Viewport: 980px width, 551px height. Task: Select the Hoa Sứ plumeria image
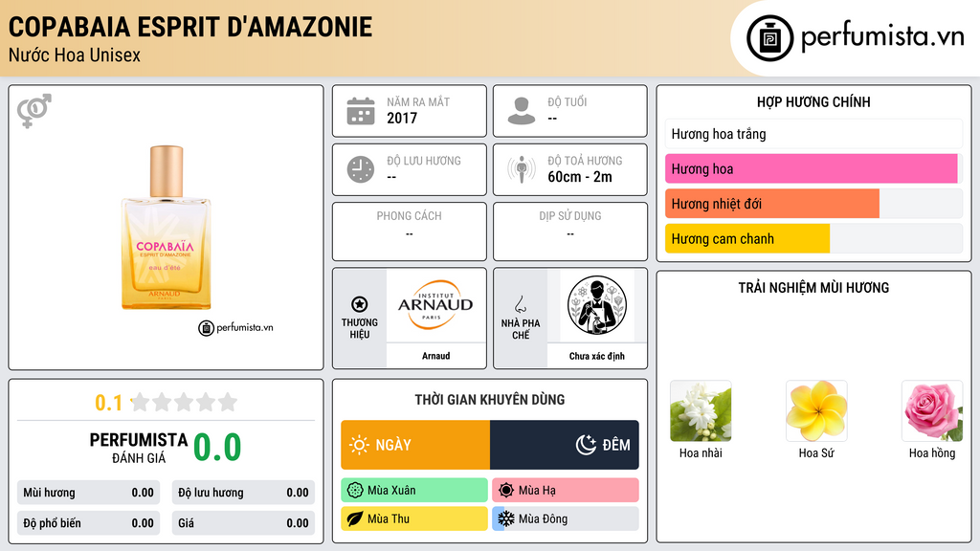pos(816,411)
